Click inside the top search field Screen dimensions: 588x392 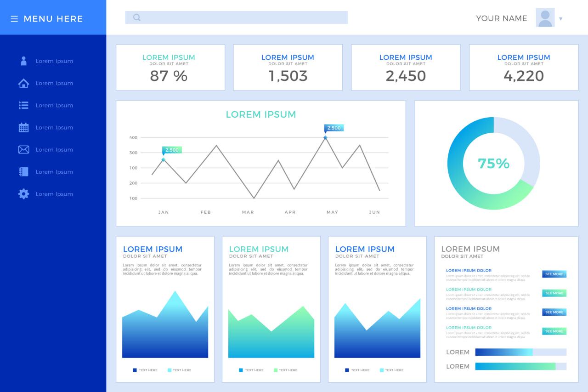(x=236, y=17)
